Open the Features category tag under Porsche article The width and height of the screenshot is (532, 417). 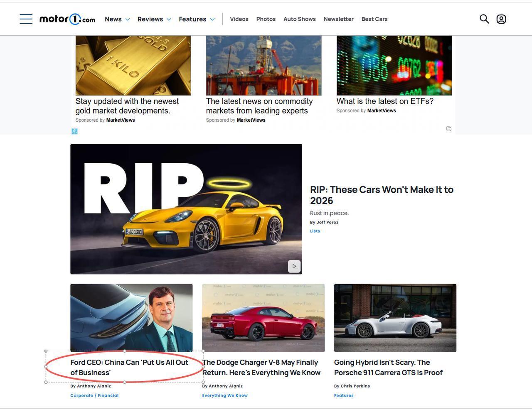tap(344, 395)
